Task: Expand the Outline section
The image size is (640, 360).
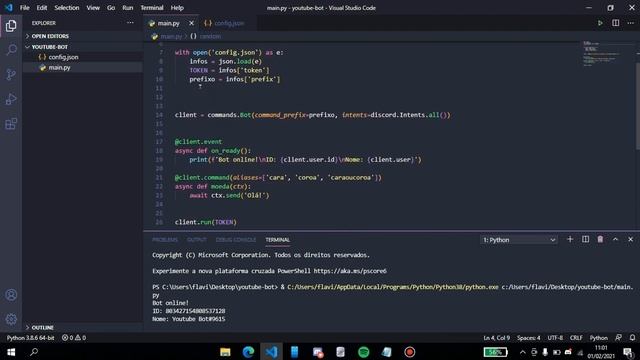Action: (42, 327)
